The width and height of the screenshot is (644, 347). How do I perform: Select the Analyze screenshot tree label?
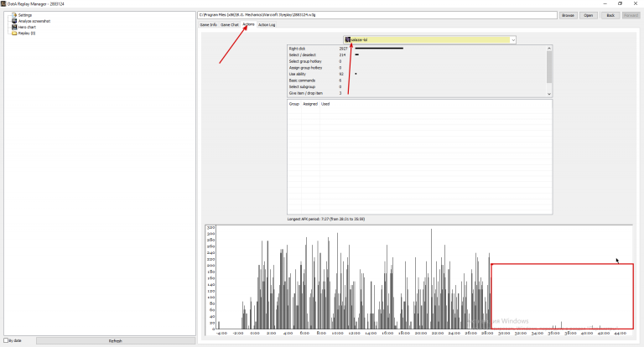tap(34, 21)
